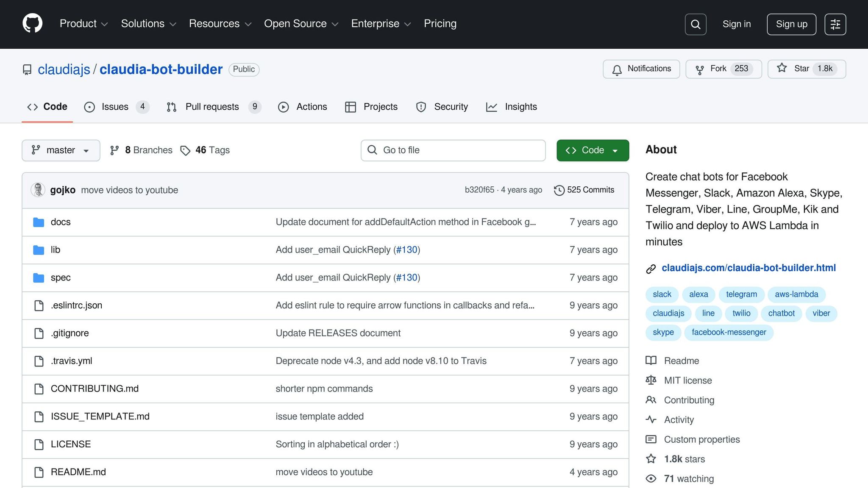Screen dimensions: 868x488
Task: Click Sign in link
Action: [737, 24]
